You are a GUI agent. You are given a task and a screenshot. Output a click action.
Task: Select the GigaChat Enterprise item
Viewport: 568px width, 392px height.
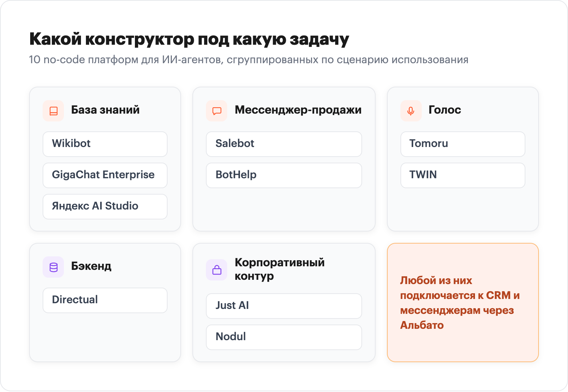tap(105, 175)
